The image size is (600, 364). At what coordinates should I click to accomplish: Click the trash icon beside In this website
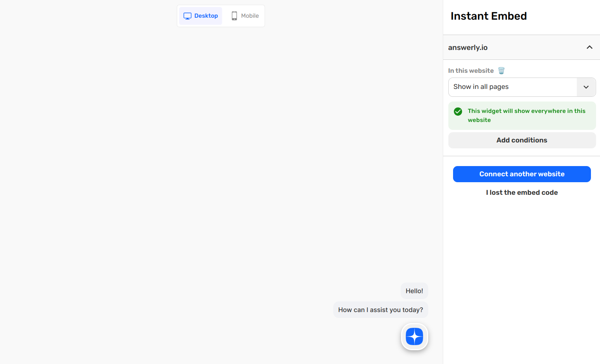pos(501,71)
